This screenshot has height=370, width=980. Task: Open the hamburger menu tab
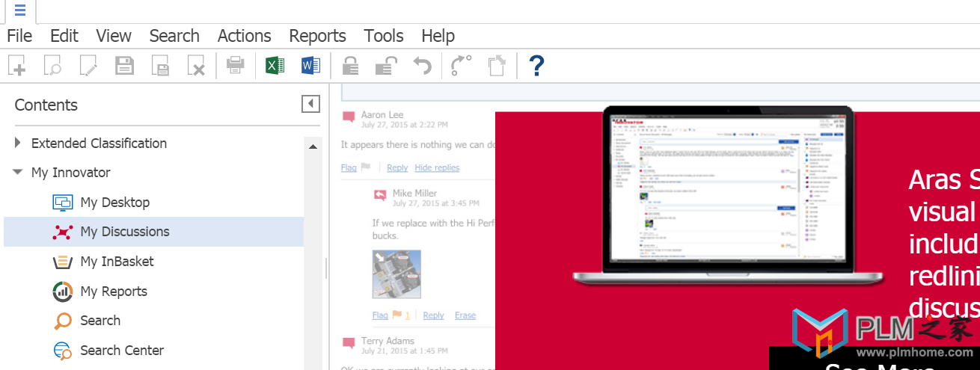click(20, 10)
